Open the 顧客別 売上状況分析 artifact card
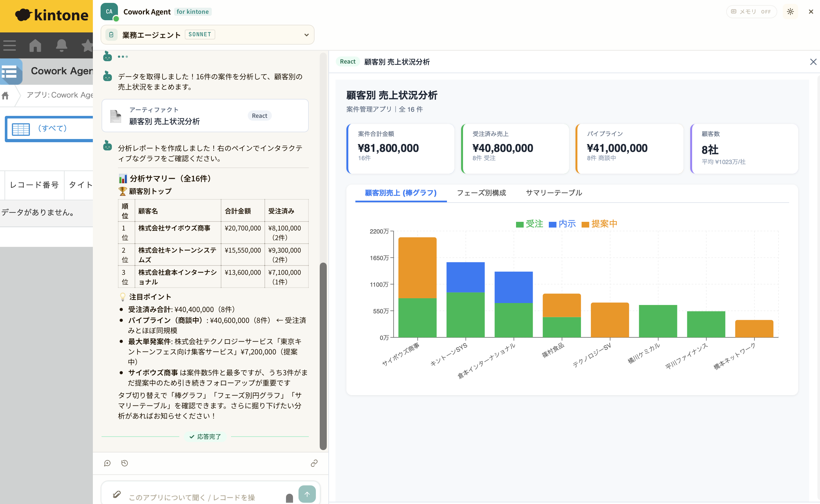Image resolution: width=820 pixels, height=504 pixels. coord(205,116)
